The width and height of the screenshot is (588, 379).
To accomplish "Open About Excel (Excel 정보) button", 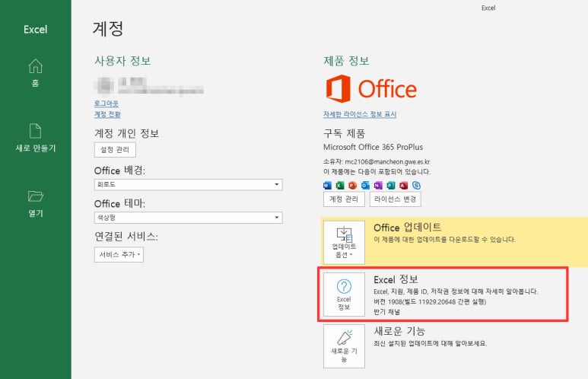I will [344, 295].
